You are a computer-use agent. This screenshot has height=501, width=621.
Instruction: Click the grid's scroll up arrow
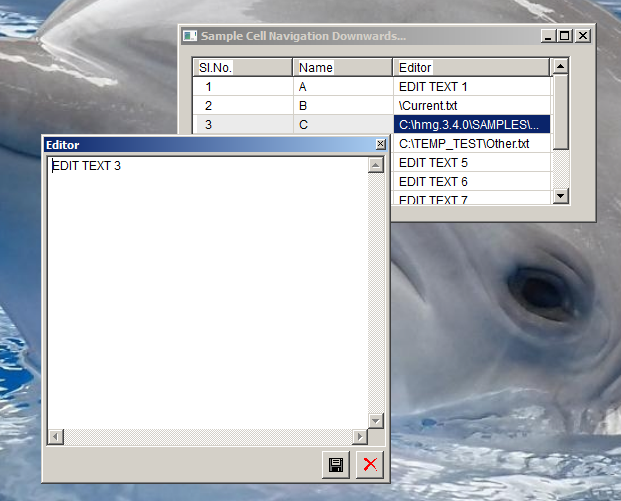click(x=560, y=66)
